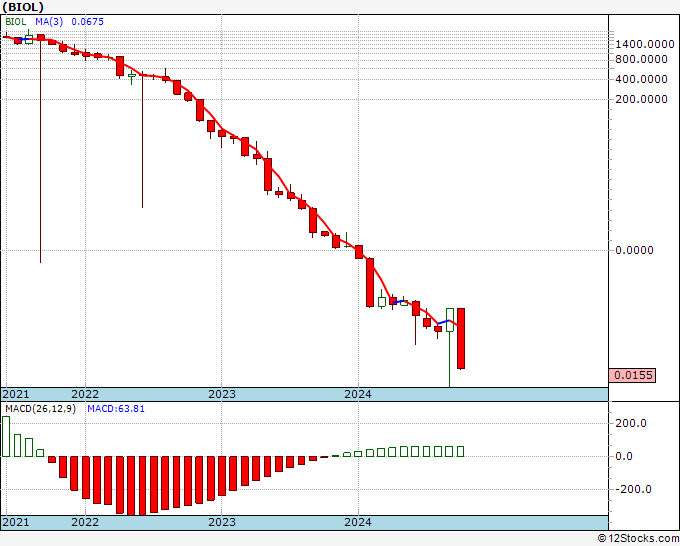Click the -200.0 MACD axis label
The height and width of the screenshot is (546, 680).
633,490
